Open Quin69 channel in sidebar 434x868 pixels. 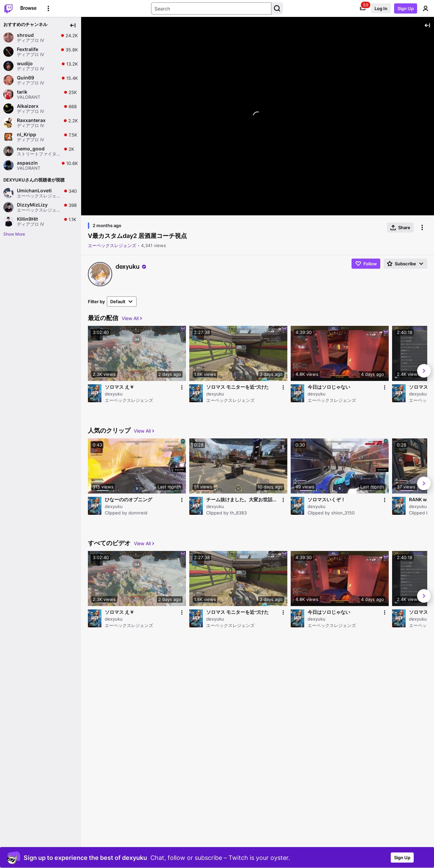pos(41,80)
